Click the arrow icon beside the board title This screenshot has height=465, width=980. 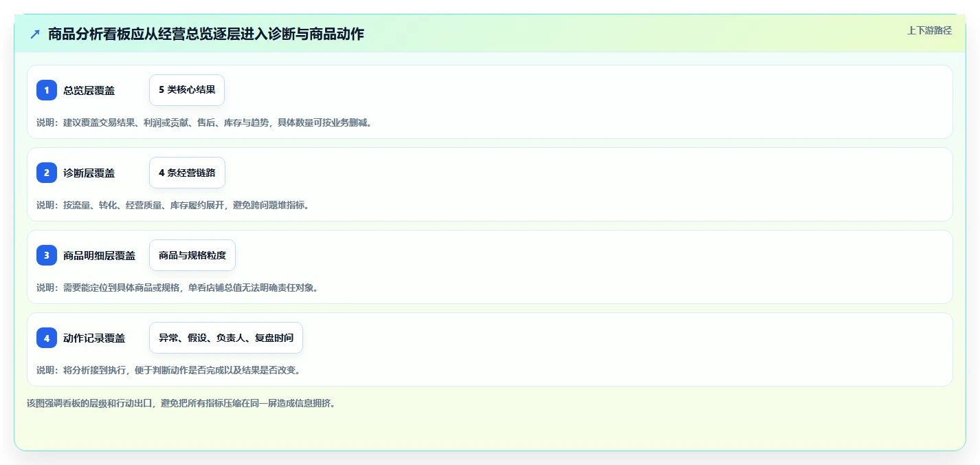coord(35,34)
